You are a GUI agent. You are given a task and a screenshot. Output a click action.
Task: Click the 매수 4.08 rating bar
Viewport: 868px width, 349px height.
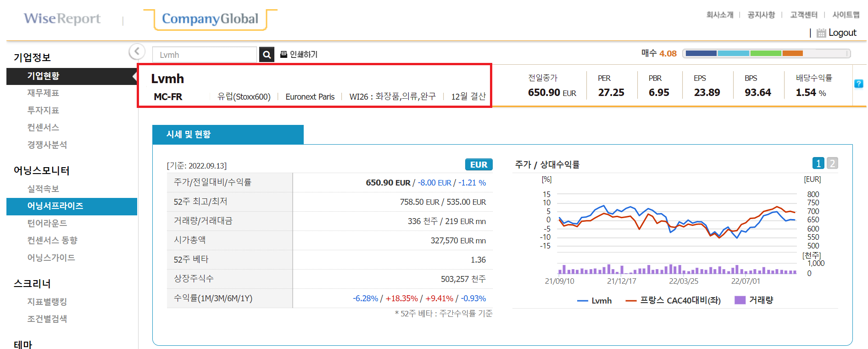pyautogui.click(x=766, y=53)
